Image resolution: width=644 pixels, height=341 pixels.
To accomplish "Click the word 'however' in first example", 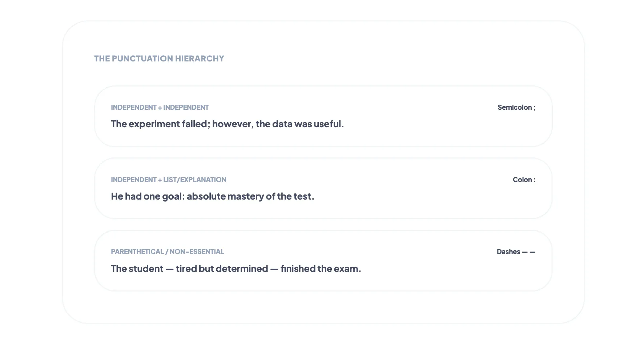I will 232,124.
